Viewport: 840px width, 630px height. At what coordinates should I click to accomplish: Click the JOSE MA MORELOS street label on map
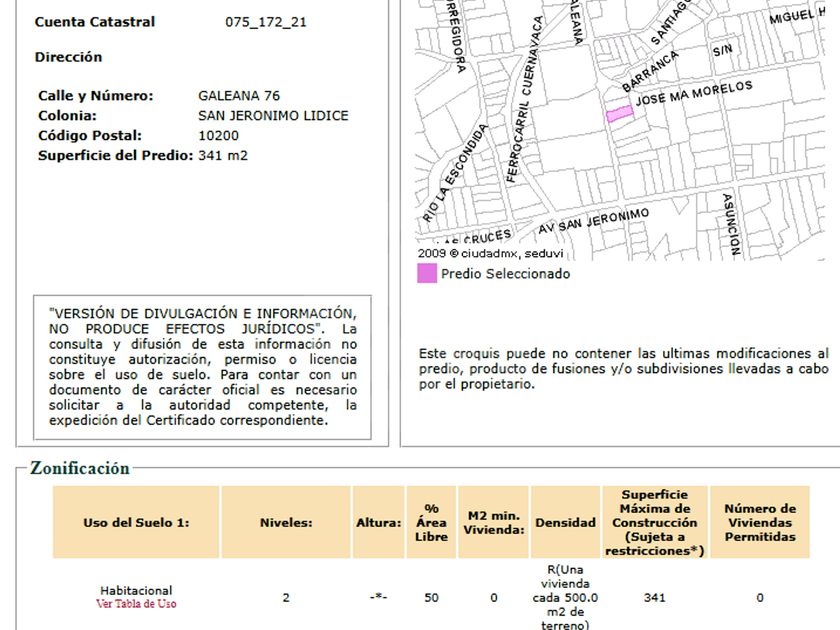[694, 93]
